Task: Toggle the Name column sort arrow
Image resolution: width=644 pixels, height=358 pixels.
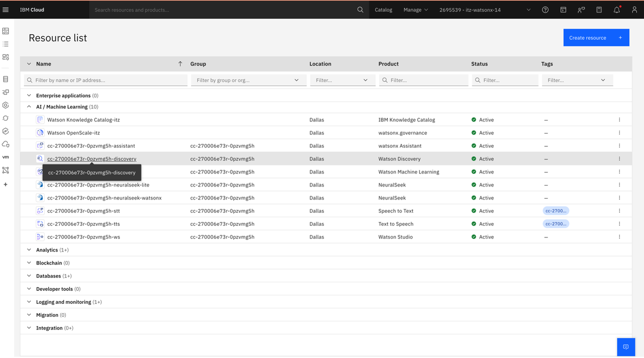Action: pyautogui.click(x=180, y=64)
